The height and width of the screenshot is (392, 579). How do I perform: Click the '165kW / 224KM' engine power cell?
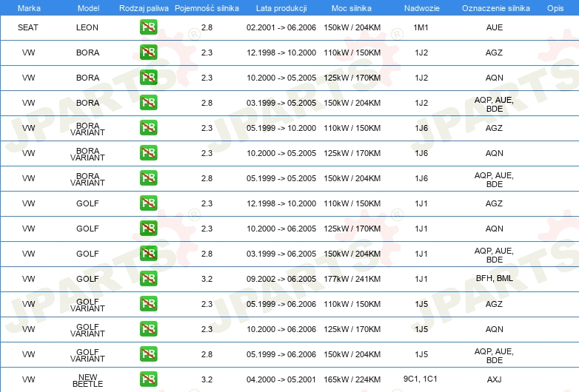[352, 379]
